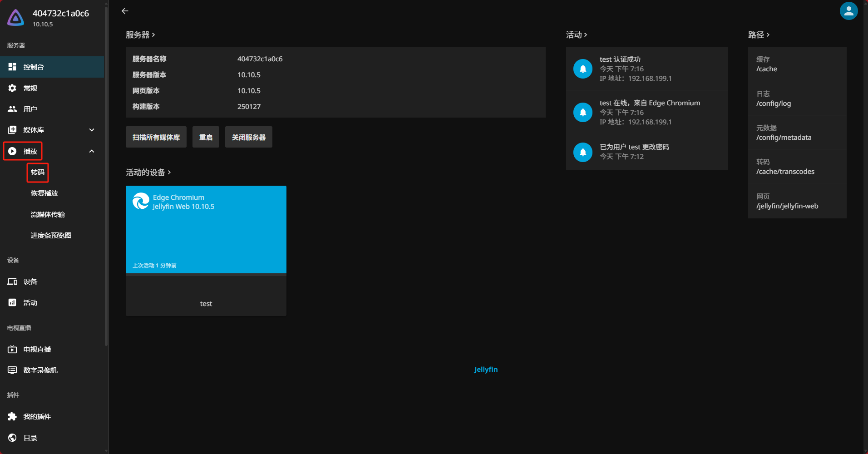Image resolution: width=868 pixels, height=454 pixels.
Task: Click Jellyfin Web 10.10.5 client text
Action: click(x=184, y=207)
